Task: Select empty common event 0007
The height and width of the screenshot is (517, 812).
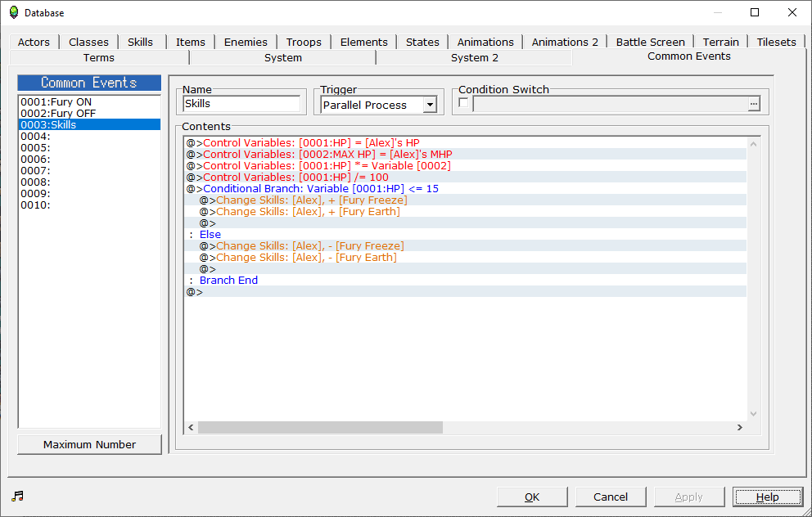Action: coord(89,170)
